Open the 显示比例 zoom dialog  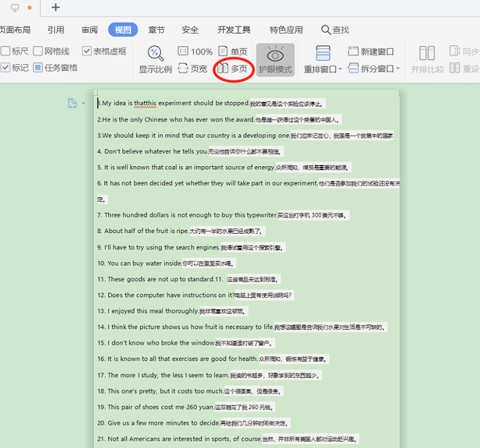[x=155, y=59]
